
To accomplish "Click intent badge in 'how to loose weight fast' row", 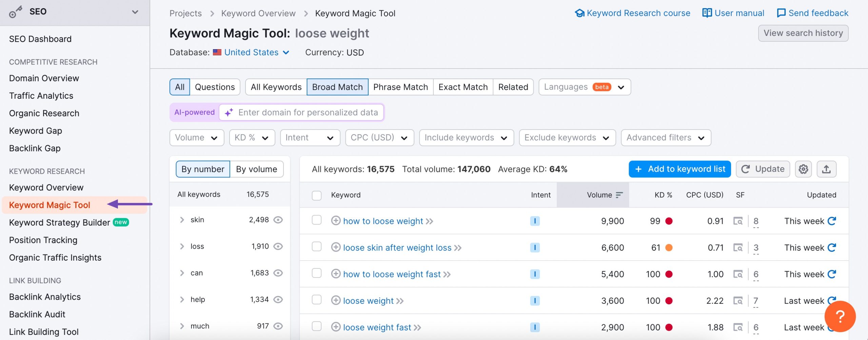I will (x=535, y=274).
